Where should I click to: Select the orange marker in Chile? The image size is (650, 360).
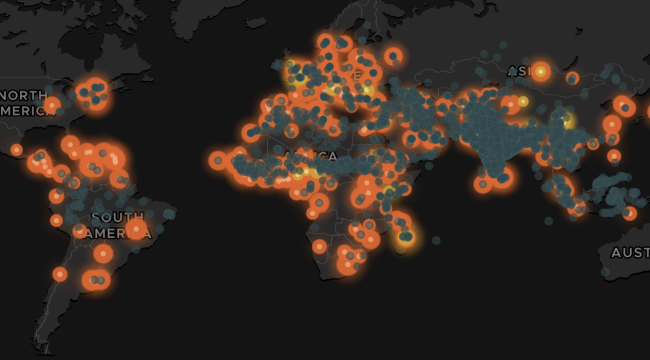(x=60, y=274)
